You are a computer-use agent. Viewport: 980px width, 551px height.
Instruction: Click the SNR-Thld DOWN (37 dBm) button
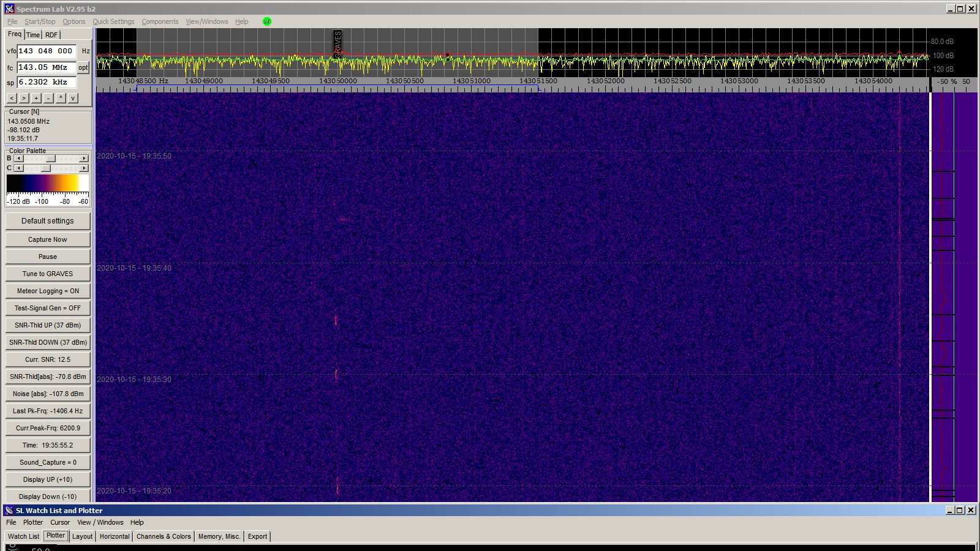(48, 342)
